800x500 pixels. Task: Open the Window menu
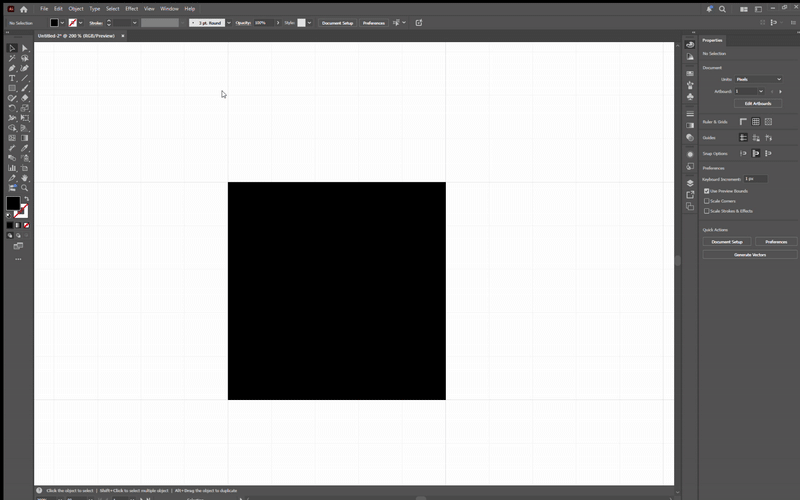[x=169, y=9]
